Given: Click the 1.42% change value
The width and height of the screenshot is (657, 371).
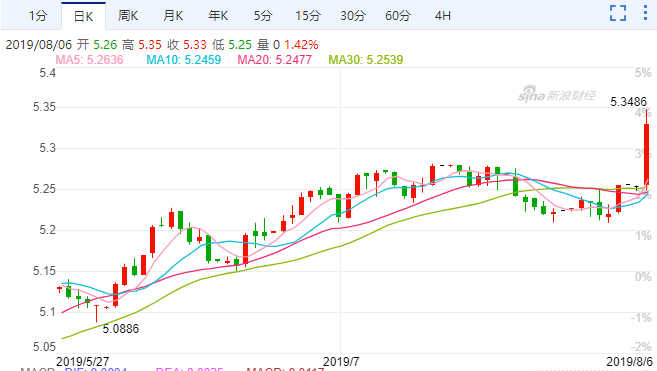Looking at the screenshot, I should [301, 44].
